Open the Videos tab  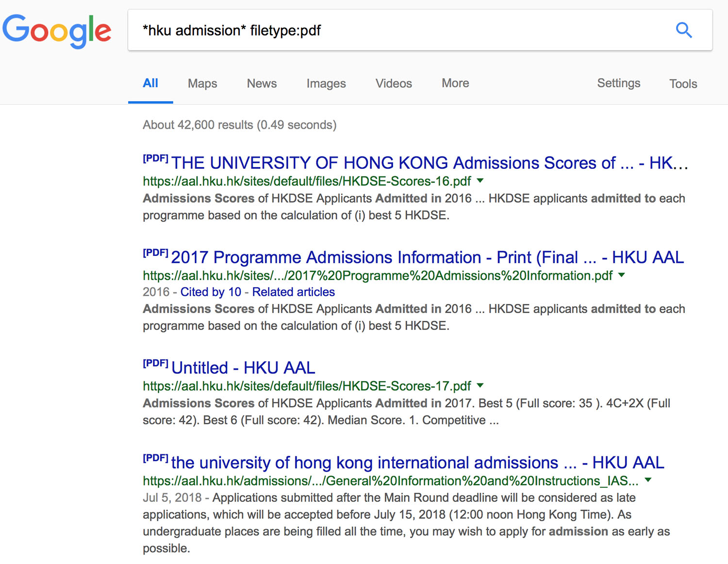click(394, 83)
